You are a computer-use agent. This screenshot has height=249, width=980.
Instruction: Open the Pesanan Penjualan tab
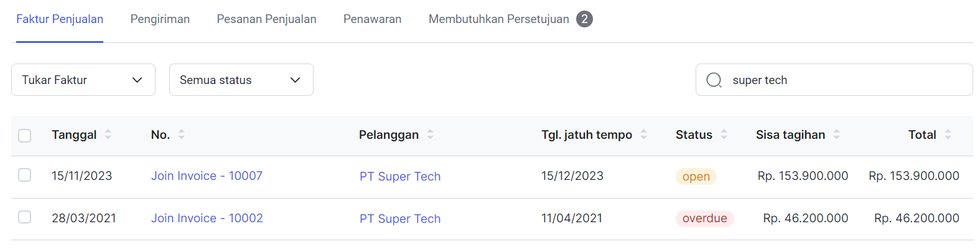(x=266, y=19)
